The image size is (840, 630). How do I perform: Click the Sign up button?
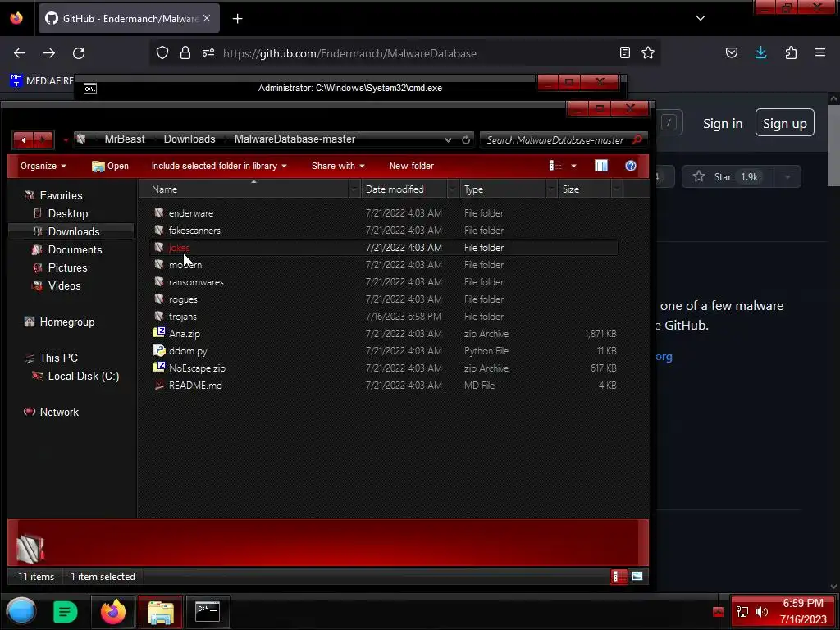click(x=785, y=124)
